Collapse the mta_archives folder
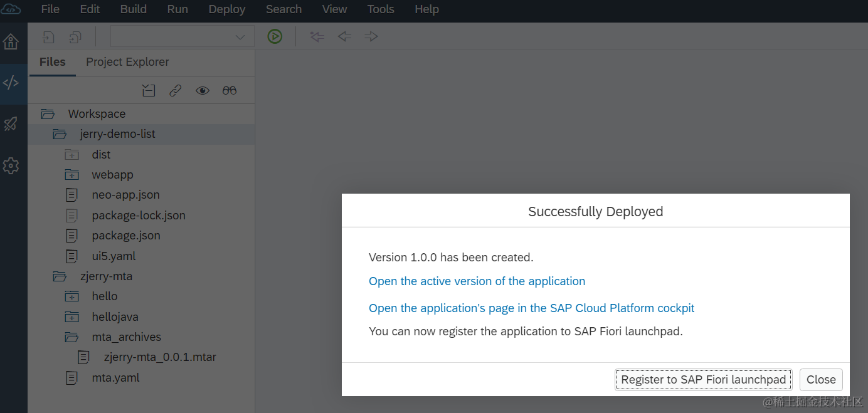The image size is (868, 413). pyautogui.click(x=72, y=337)
